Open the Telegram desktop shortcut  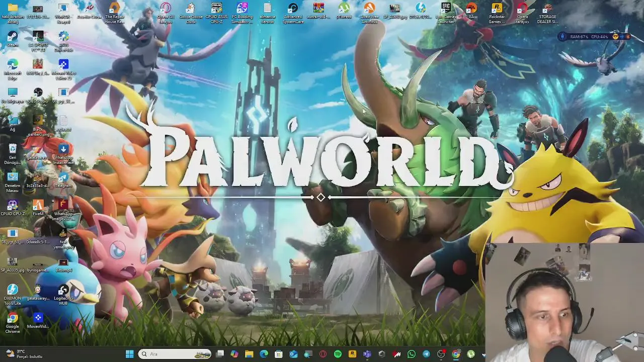click(x=63, y=180)
